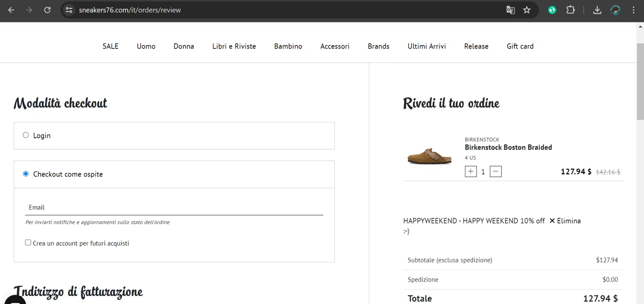Viewport: 644px width, 304px height.
Task: Click the browser forward arrow
Action: coord(29,10)
